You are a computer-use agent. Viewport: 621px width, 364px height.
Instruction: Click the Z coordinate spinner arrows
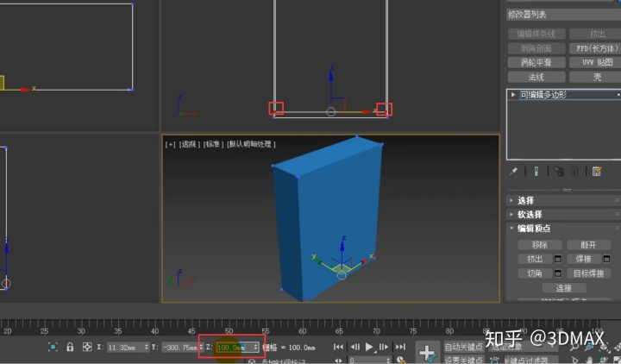coord(256,348)
